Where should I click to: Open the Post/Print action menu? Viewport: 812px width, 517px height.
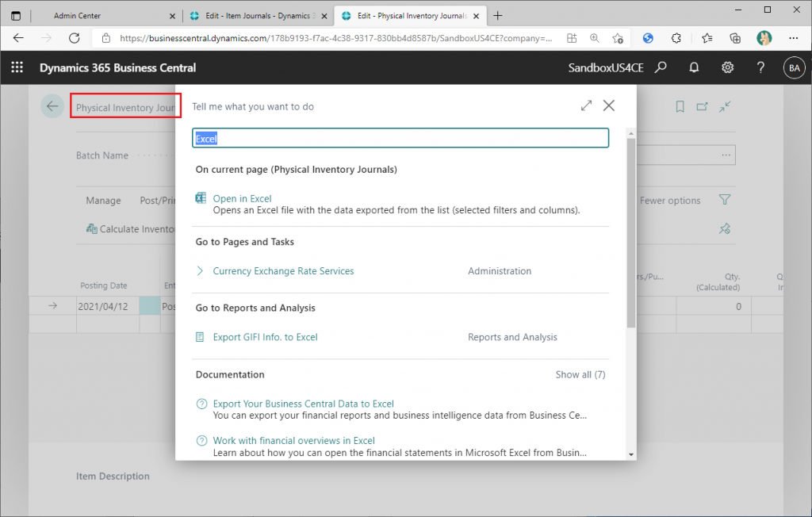158,201
